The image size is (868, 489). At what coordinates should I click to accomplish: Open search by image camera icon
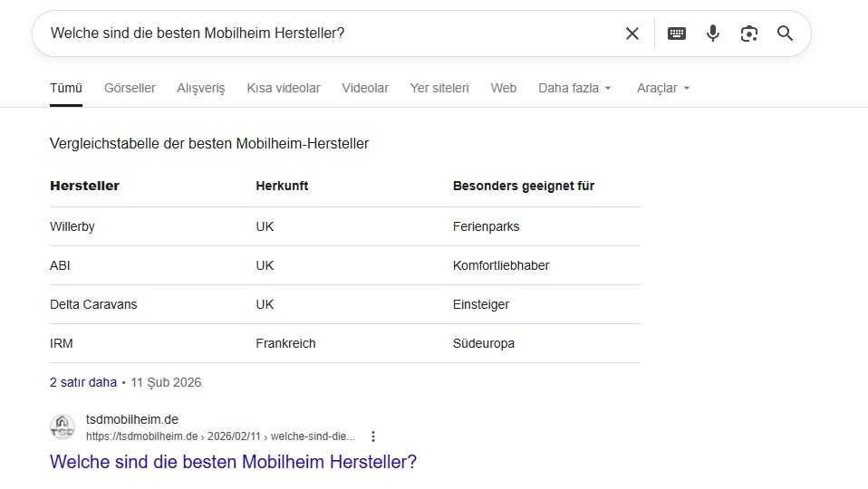click(749, 34)
